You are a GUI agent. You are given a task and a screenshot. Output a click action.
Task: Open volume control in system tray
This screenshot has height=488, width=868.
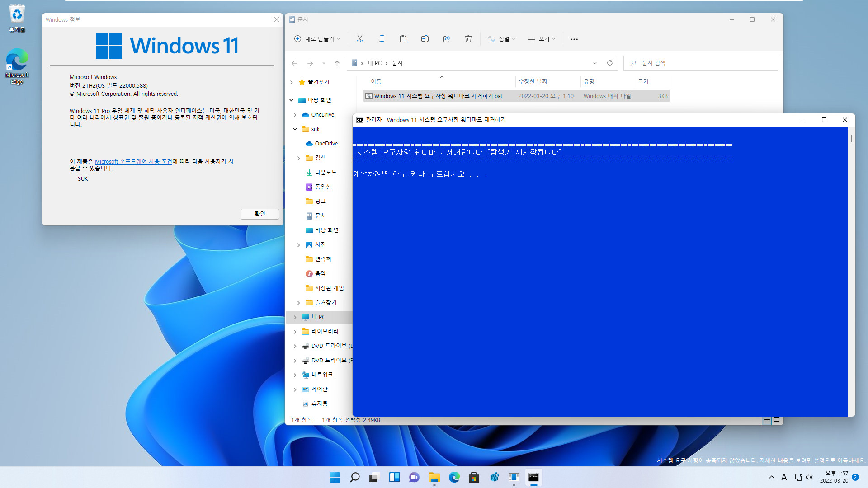click(809, 477)
